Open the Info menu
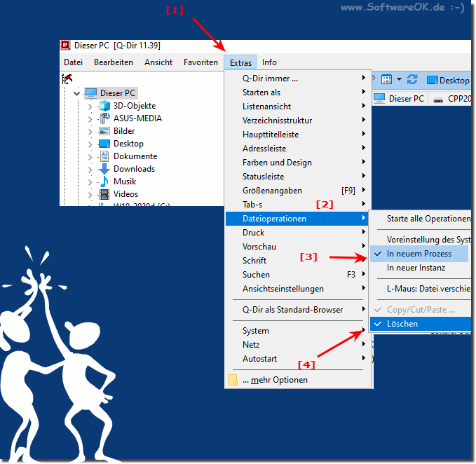The width and height of the screenshot is (476, 464). click(x=269, y=62)
